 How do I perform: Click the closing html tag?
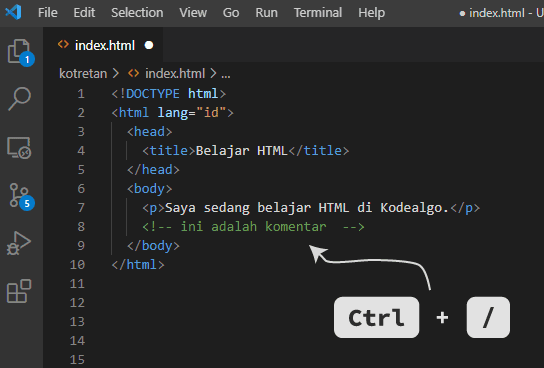(138, 265)
